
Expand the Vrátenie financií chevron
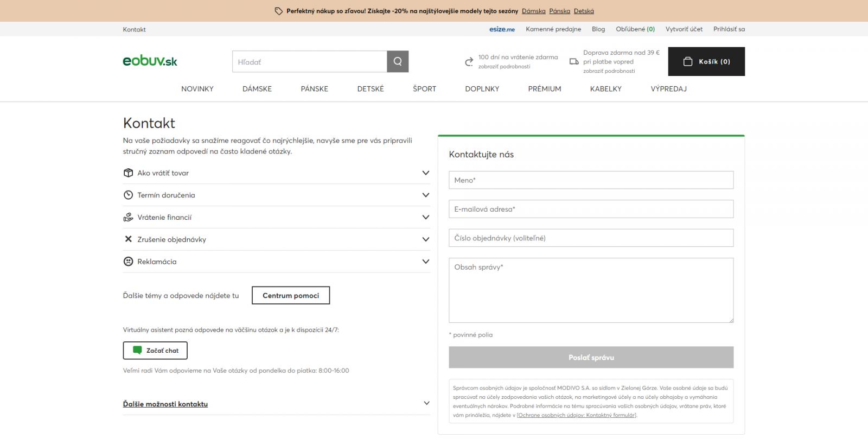click(x=426, y=217)
